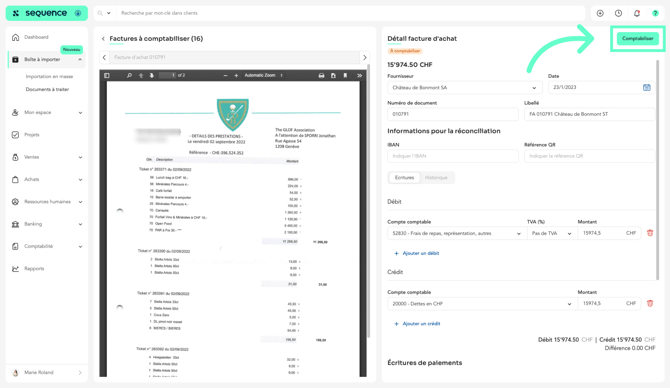Click the IBAN input field
This screenshot has width=670, height=388.
click(x=453, y=156)
